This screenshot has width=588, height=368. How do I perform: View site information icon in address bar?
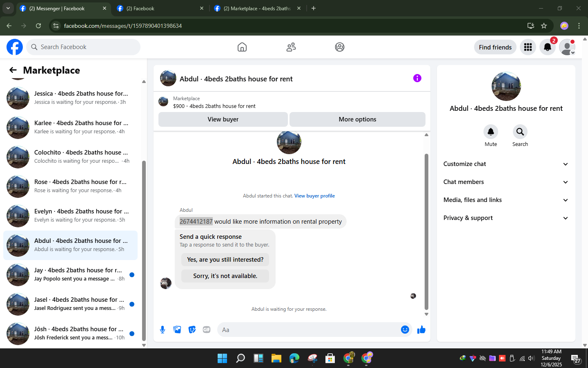[56, 26]
